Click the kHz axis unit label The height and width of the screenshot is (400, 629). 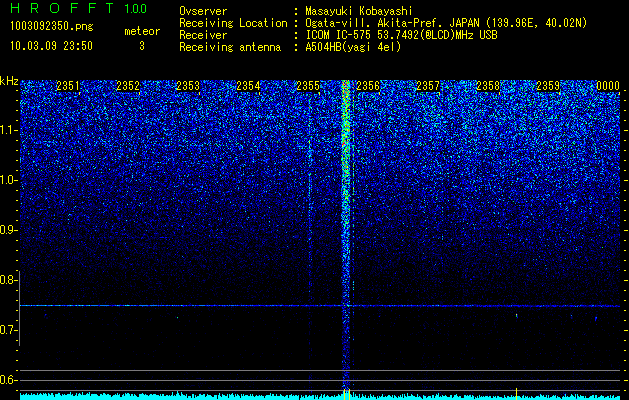coord(9,81)
